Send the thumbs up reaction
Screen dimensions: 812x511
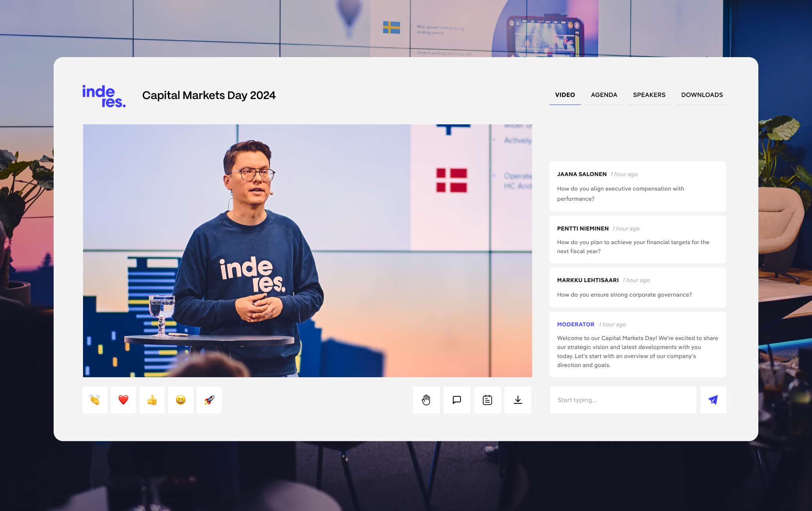tap(152, 400)
